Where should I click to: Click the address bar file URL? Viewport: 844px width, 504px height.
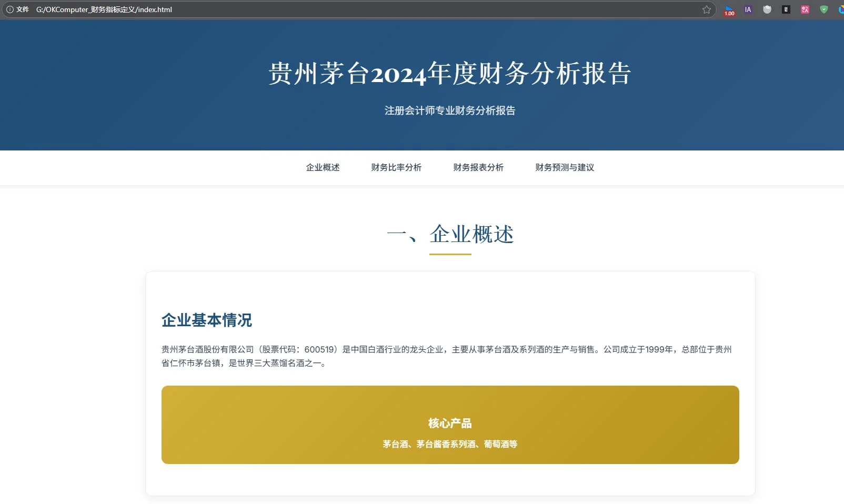pyautogui.click(x=104, y=9)
